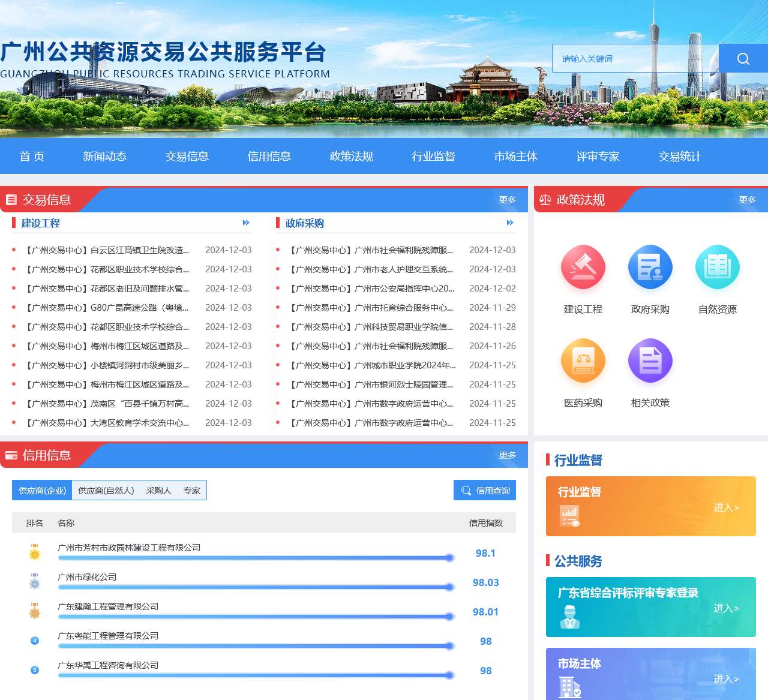768x700 pixels.
Task: Open the 医药采购 orange icon
Action: pos(583,361)
